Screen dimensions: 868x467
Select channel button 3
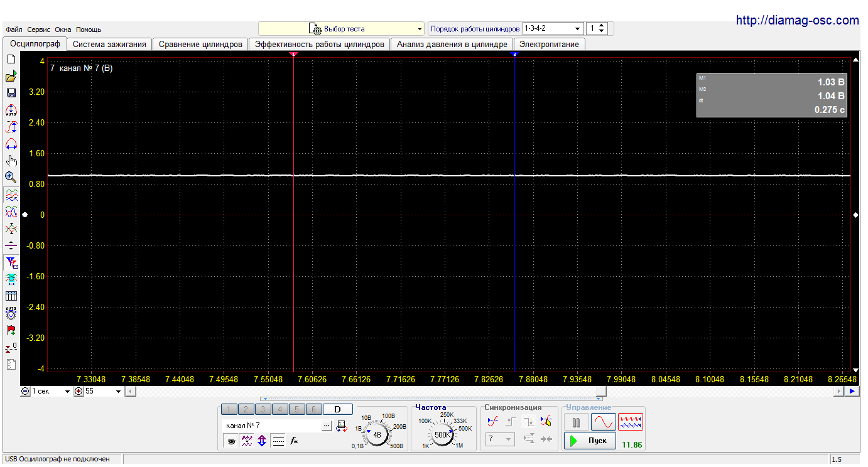point(263,409)
